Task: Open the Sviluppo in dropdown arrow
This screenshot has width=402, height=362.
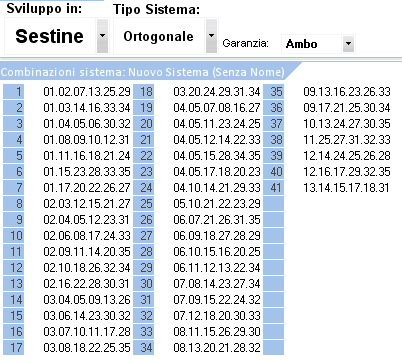Action: pos(102,36)
